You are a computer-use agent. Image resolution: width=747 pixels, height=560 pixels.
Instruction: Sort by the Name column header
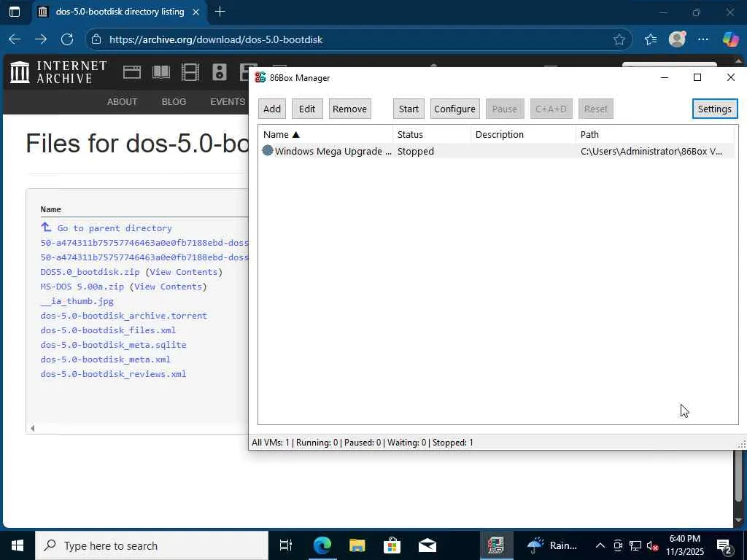pos(325,134)
